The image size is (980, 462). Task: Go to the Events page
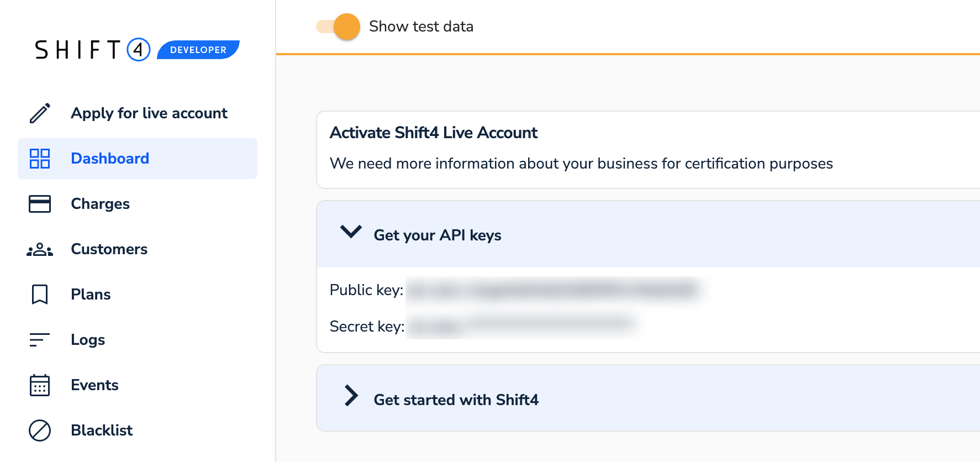pos(94,385)
